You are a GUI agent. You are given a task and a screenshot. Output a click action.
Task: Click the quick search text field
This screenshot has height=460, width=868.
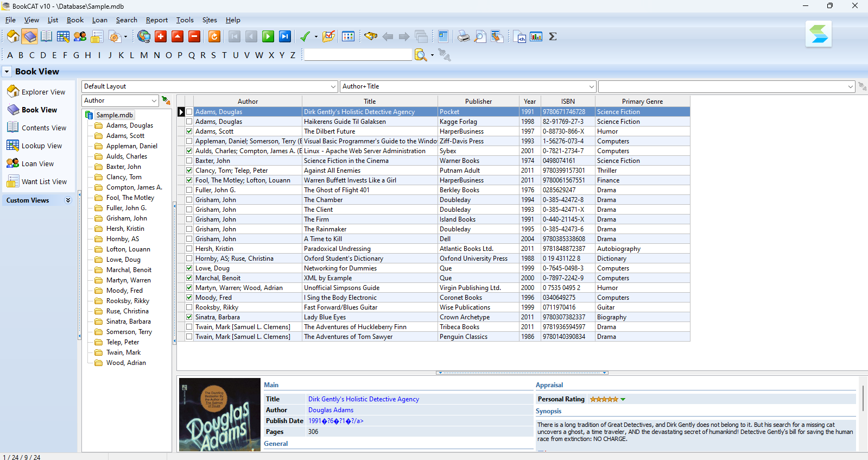tap(358, 55)
